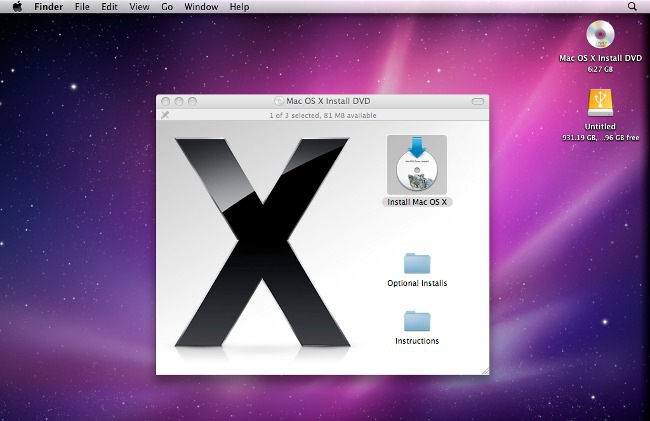This screenshot has width=650, height=421.
Task: Click the '931.19 GB' free space text
Action: click(x=601, y=138)
